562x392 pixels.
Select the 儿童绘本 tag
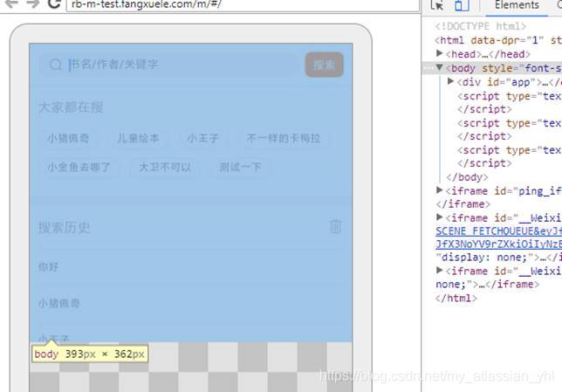point(139,138)
